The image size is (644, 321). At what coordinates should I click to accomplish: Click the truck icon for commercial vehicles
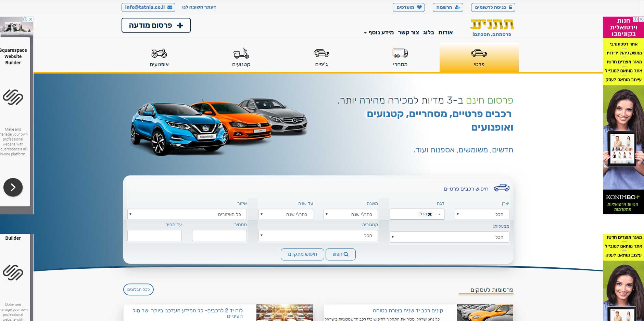click(x=400, y=53)
